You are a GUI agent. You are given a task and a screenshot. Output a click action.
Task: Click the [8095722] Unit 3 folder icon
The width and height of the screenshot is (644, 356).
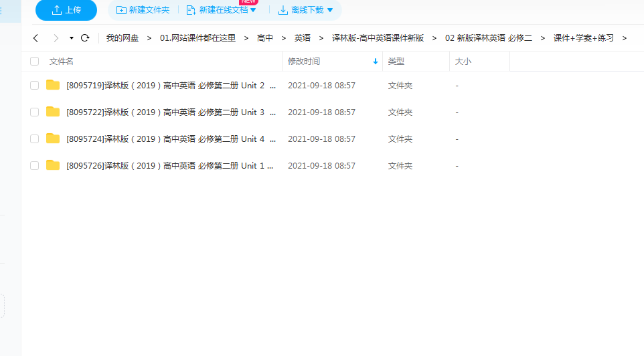53,111
